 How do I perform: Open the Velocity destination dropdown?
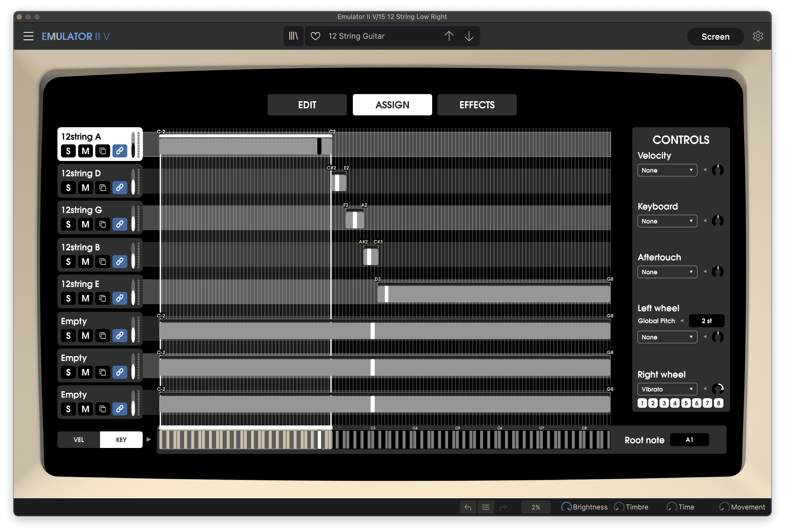pyautogui.click(x=667, y=170)
